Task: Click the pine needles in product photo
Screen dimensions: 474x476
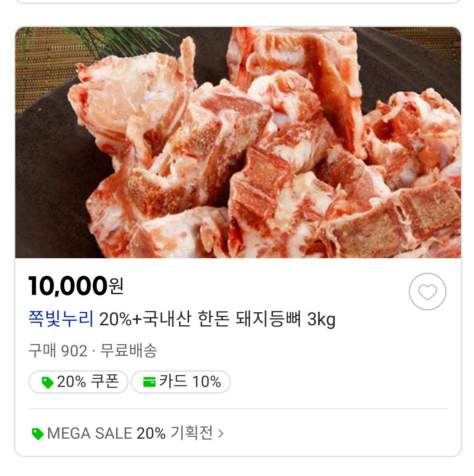Action: coord(113,38)
